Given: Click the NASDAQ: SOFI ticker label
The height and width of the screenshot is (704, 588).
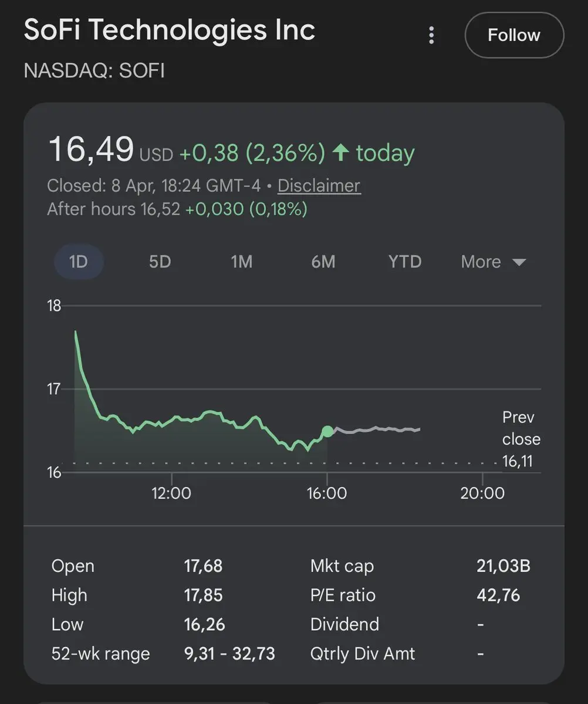Looking at the screenshot, I should [x=94, y=71].
